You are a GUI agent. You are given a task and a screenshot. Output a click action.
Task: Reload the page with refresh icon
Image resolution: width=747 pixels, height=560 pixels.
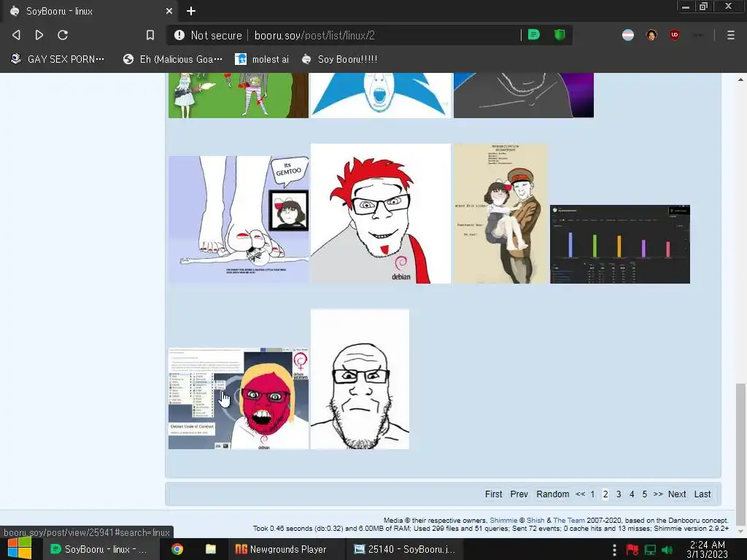(63, 35)
